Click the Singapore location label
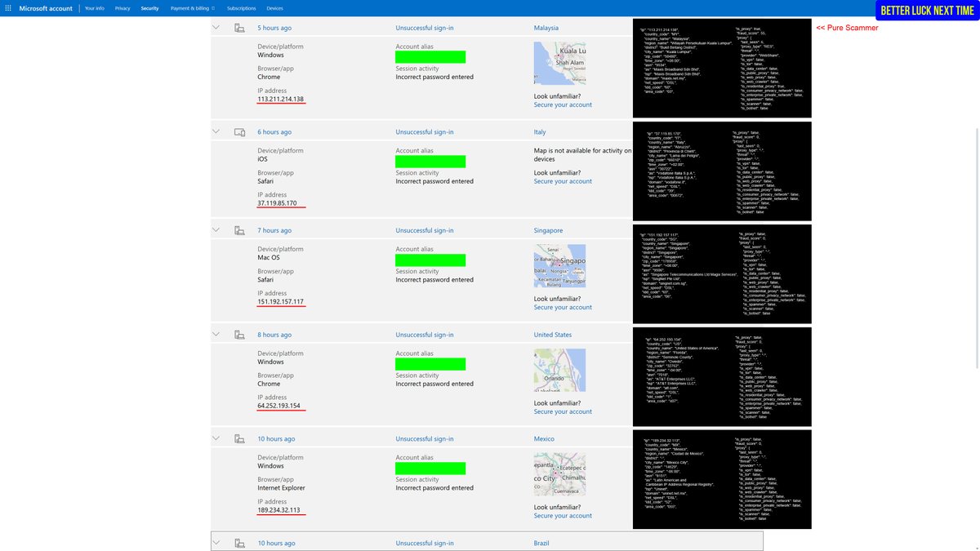This screenshot has width=980, height=551. click(x=549, y=230)
